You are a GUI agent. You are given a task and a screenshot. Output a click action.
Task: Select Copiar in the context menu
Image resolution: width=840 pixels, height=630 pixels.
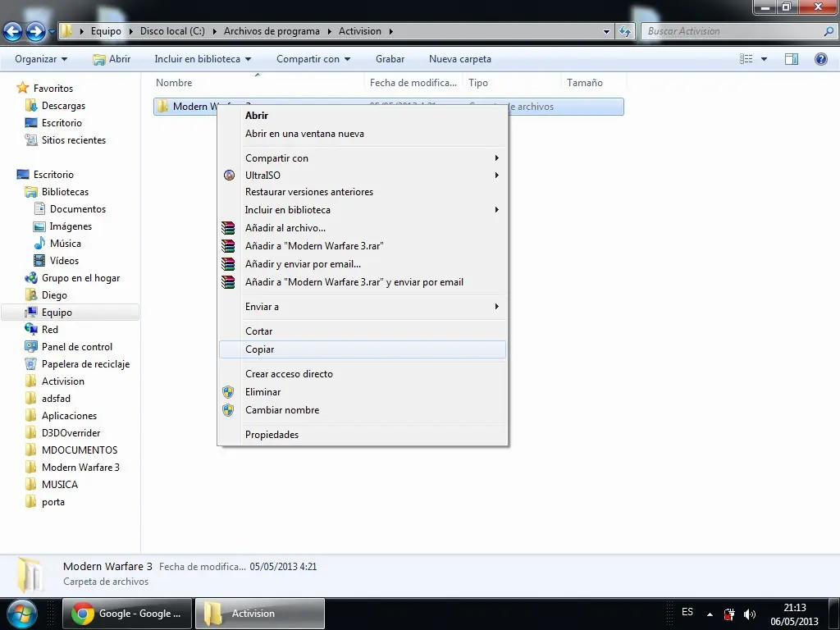pyautogui.click(x=362, y=349)
